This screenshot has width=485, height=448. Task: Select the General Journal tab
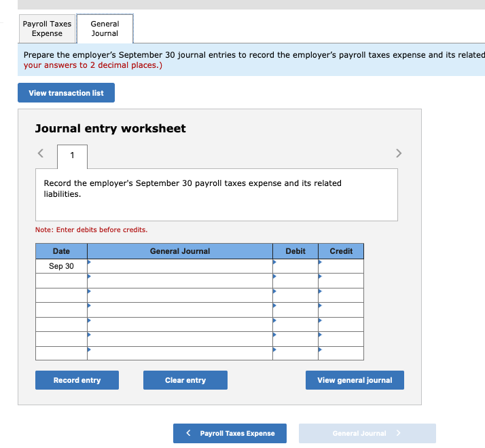(x=105, y=29)
